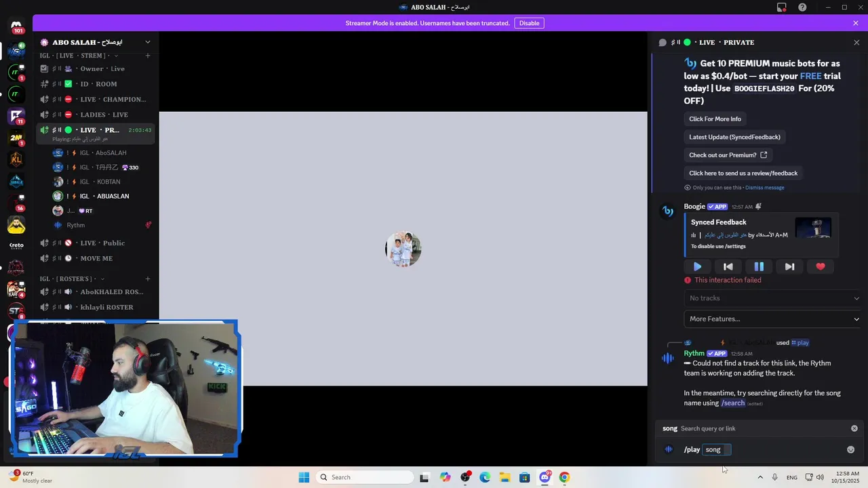Skip to next track in Boogie
Screen dimensions: 868x488
[x=789, y=266]
